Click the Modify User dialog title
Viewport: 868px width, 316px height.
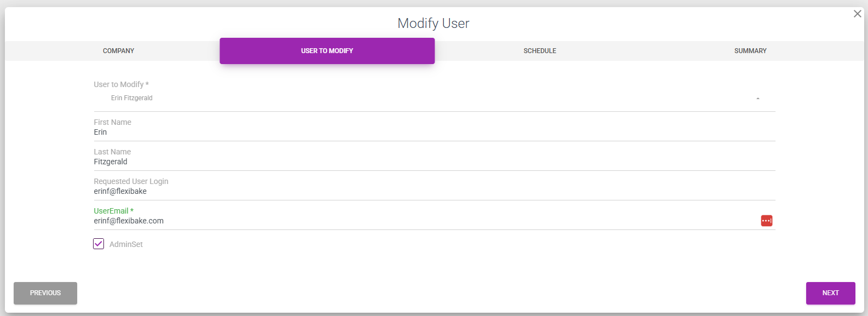433,24
